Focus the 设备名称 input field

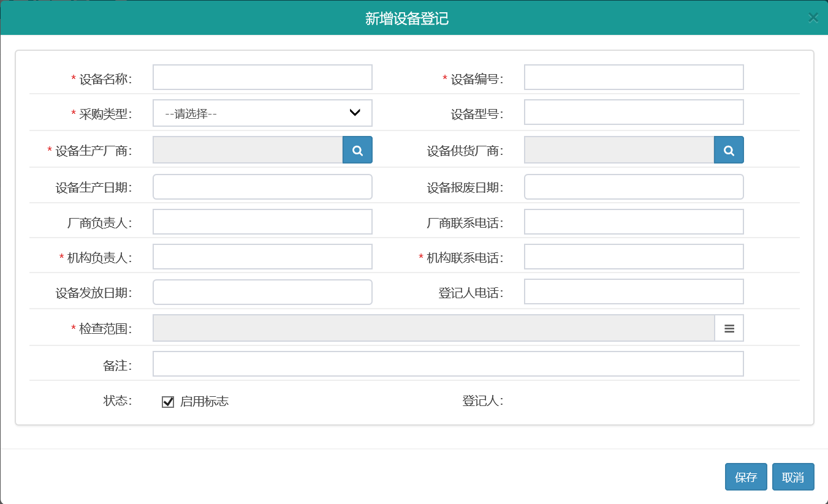tap(262, 77)
